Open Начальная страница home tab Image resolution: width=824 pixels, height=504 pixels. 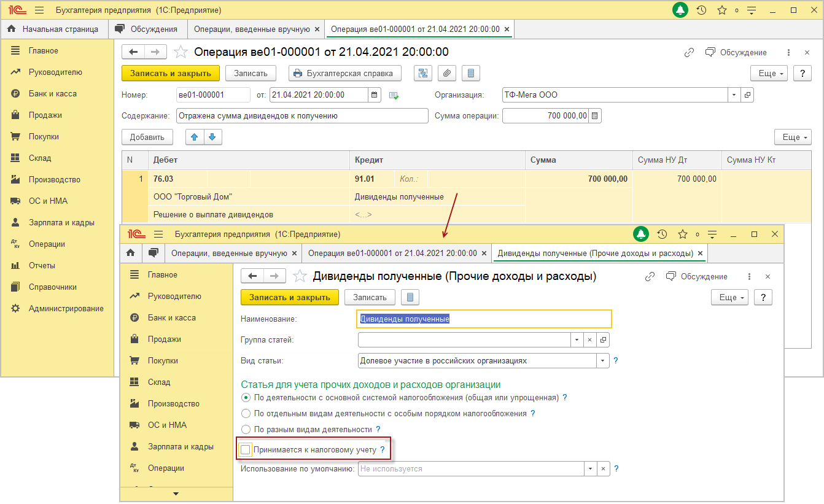pos(53,29)
